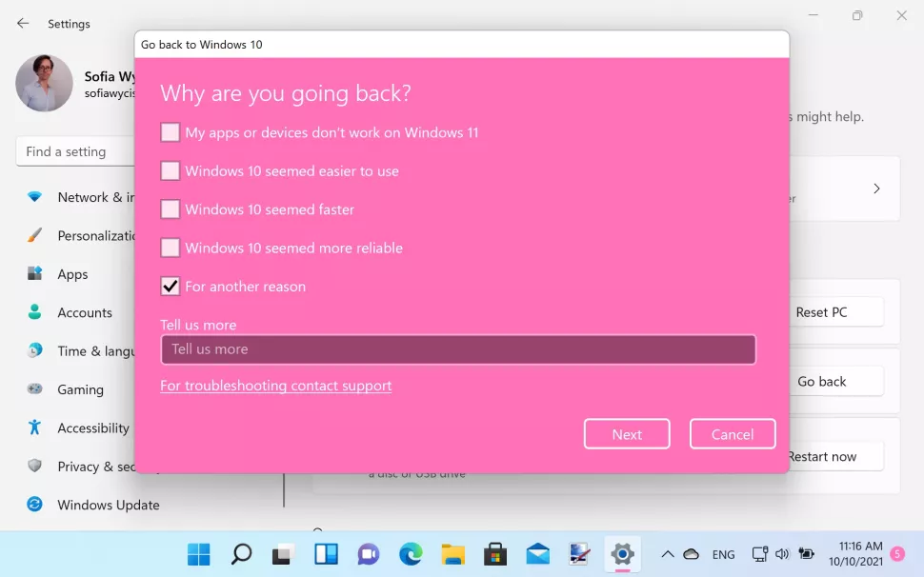Go to Windows Update in sidebar
The width and height of the screenshot is (924, 577).
click(108, 505)
